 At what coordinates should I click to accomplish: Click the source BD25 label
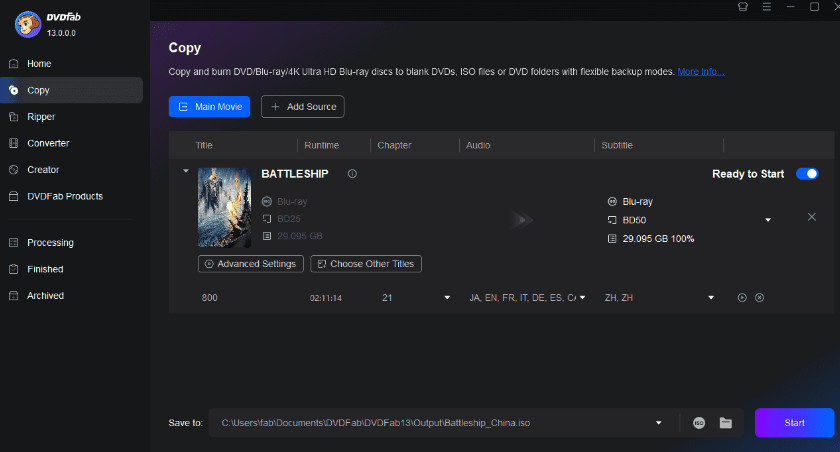tap(289, 219)
